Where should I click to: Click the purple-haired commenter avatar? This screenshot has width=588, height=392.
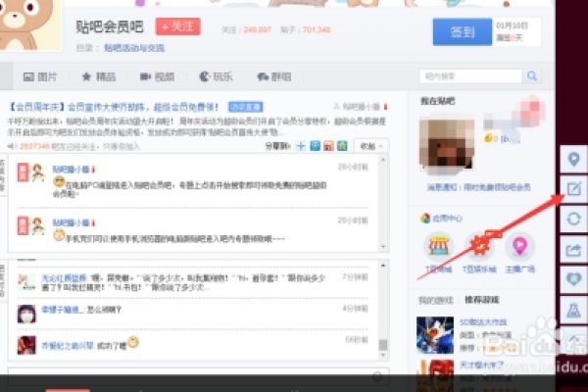(26, 314)
